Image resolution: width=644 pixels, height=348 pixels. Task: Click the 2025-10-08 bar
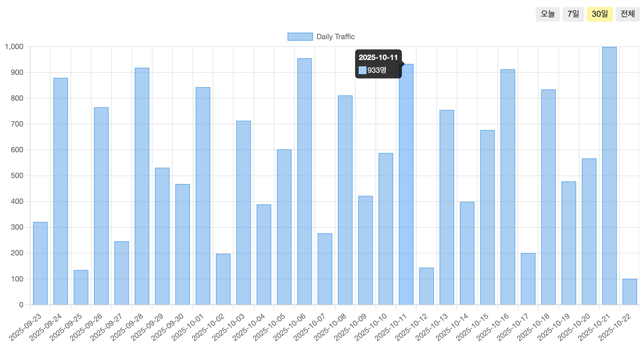[345, 200]
